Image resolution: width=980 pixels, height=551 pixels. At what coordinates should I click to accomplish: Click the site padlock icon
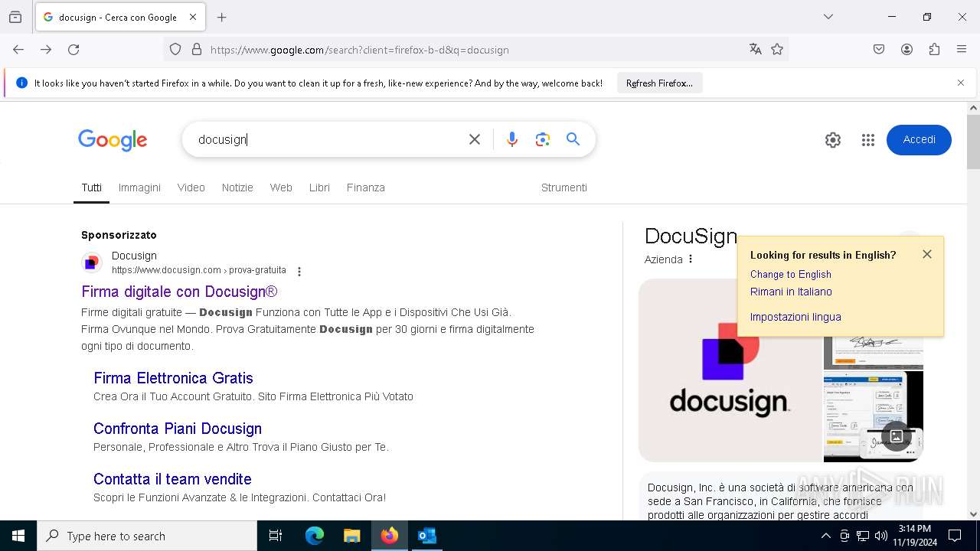[197, 50]
